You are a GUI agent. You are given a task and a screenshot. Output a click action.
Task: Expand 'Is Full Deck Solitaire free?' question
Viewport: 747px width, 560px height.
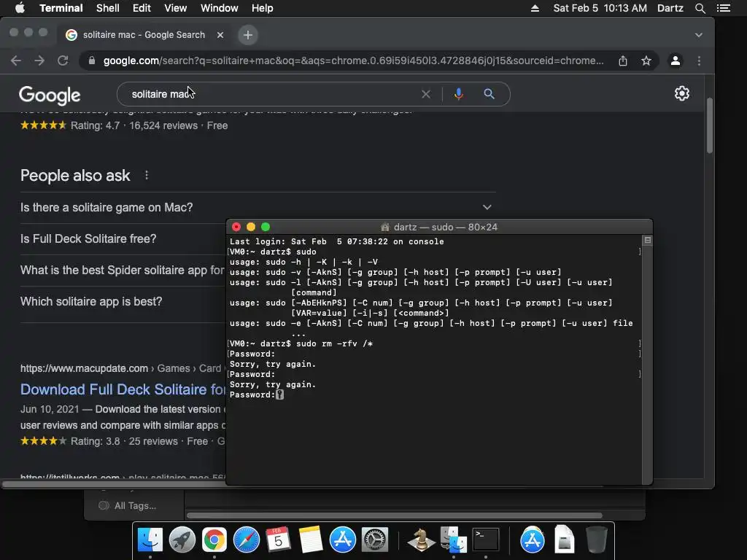pos(123,238)
